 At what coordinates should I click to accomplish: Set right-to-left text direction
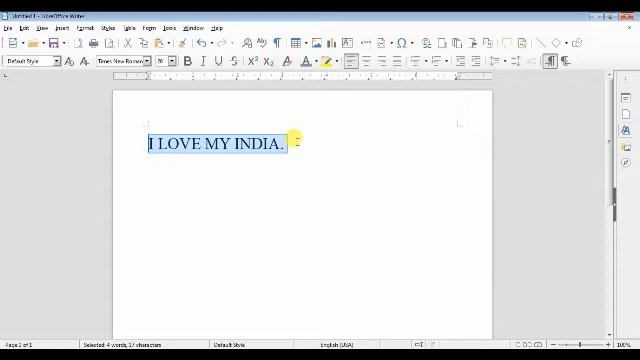pyautogui.click(x=566, y=61)
